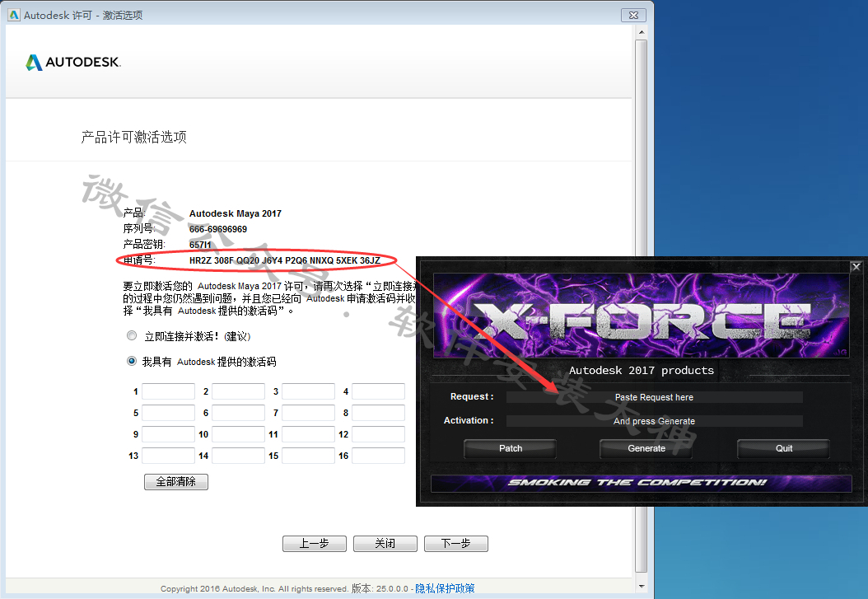Click activation code field number 11
868x599 pixels.
(x=308, y=434)
